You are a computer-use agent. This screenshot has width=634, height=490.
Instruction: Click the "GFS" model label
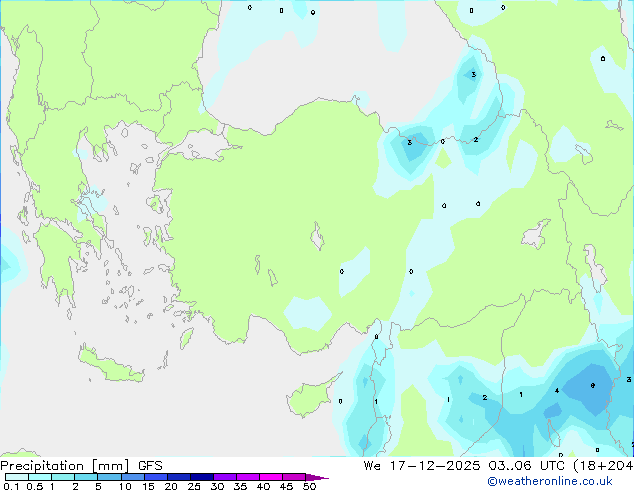point(150,466)
